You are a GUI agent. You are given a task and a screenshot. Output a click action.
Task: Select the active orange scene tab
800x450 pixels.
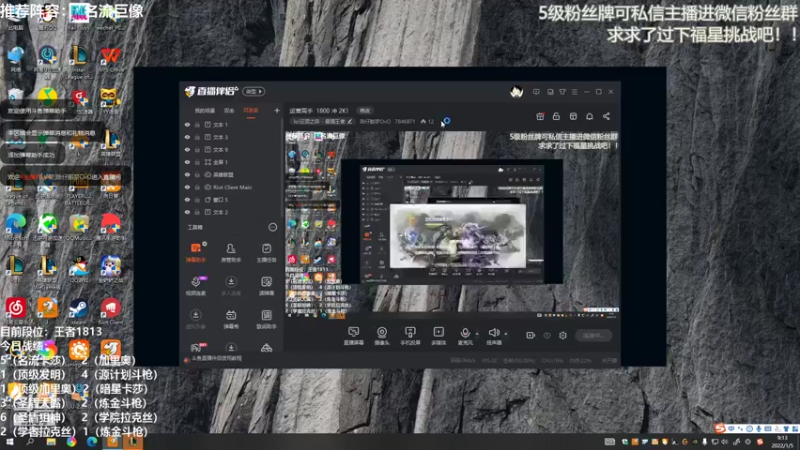251,110
